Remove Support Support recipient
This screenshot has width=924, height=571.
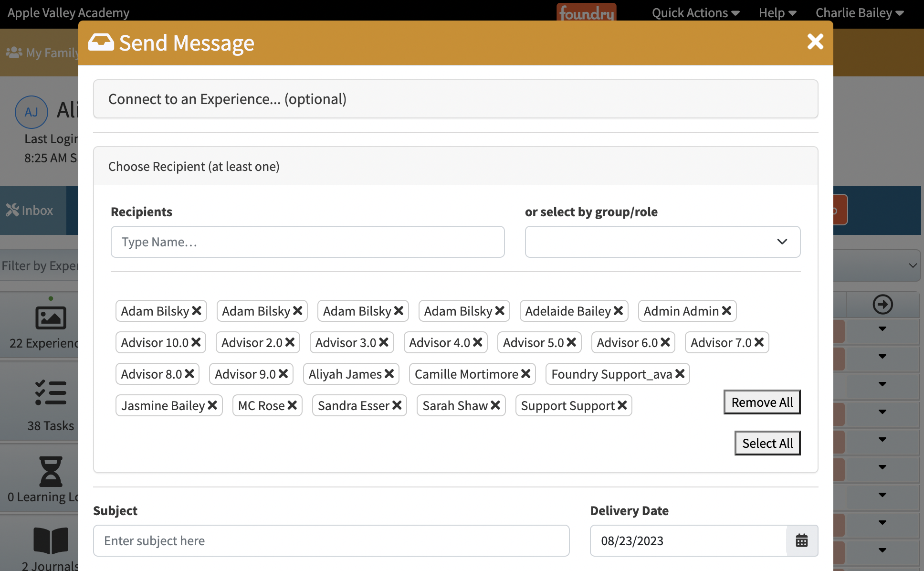point(622,405)
